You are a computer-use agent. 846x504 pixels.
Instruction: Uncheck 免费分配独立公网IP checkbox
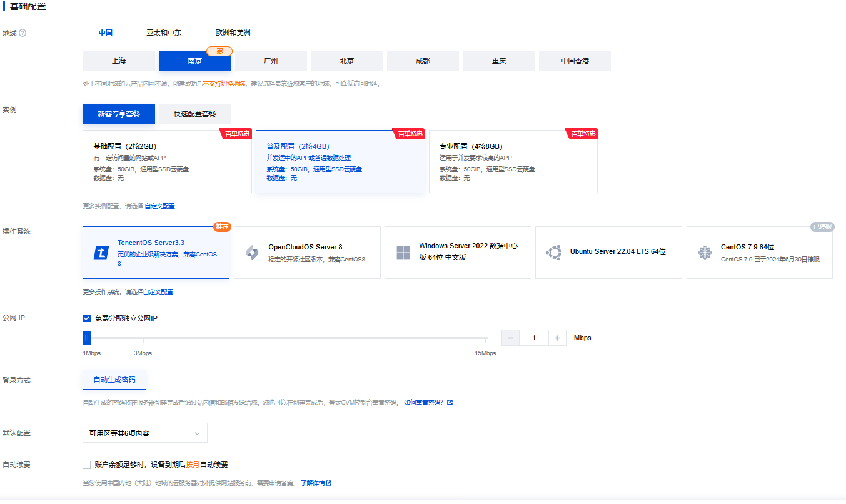coord(87,318)
